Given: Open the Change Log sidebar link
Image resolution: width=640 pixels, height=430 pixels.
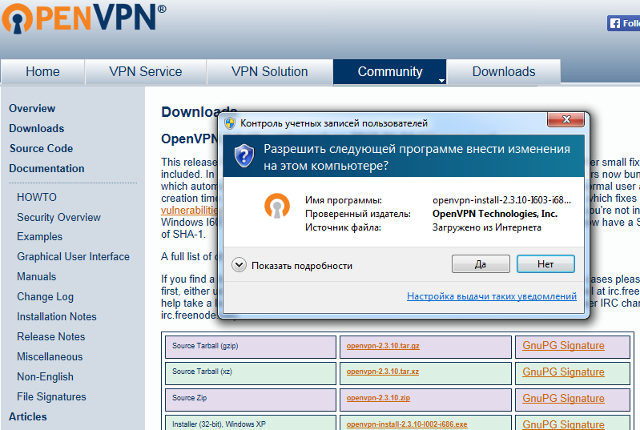Looking at the screenshot, I should coord(45,297).
